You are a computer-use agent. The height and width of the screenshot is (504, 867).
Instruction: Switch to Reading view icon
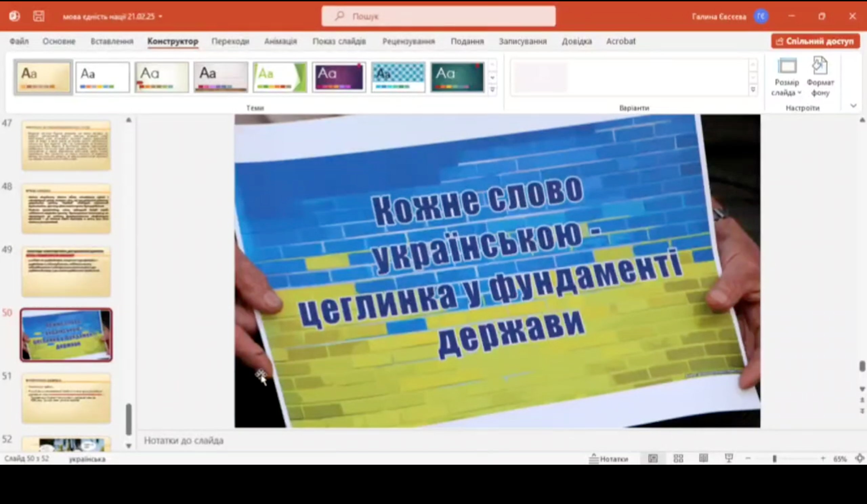click(x=703, y=458)
